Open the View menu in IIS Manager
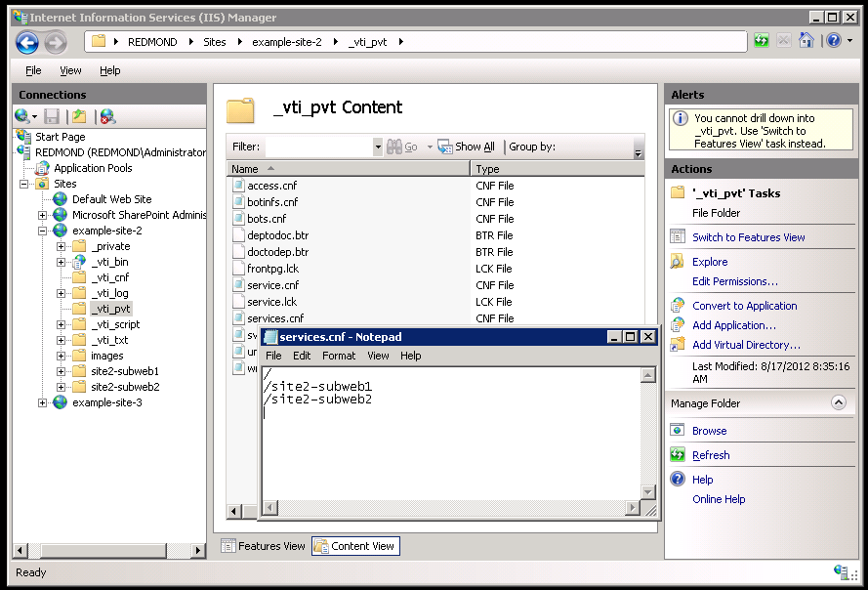The width and height of the screenshot is (868, 590). (70, 70)
